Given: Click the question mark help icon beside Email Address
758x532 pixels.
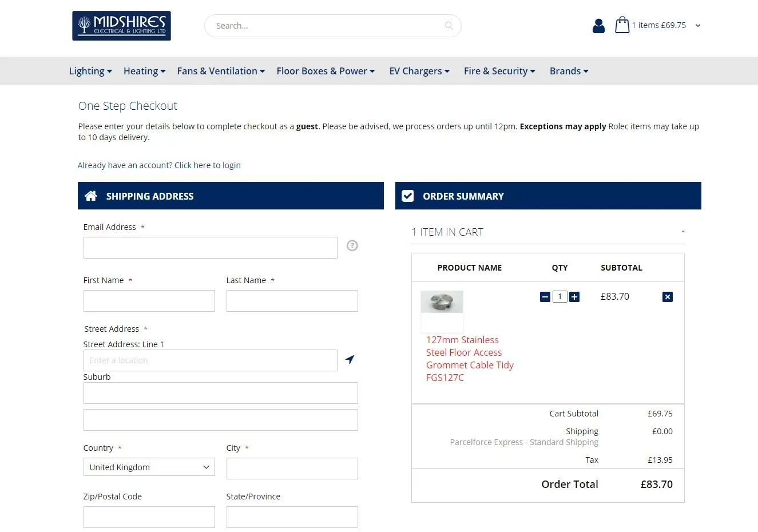Looking at the screenshot, I should 352,245.
